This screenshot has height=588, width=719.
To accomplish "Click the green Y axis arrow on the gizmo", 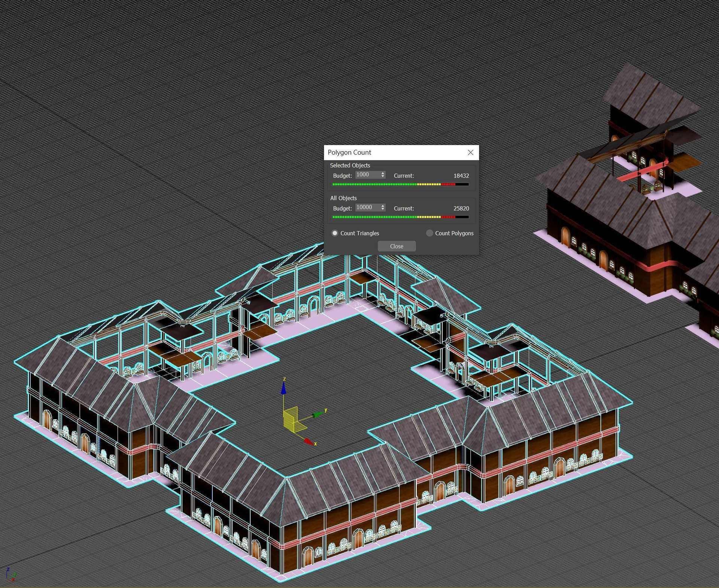I will pyautogui.click(x=317, y=414).
